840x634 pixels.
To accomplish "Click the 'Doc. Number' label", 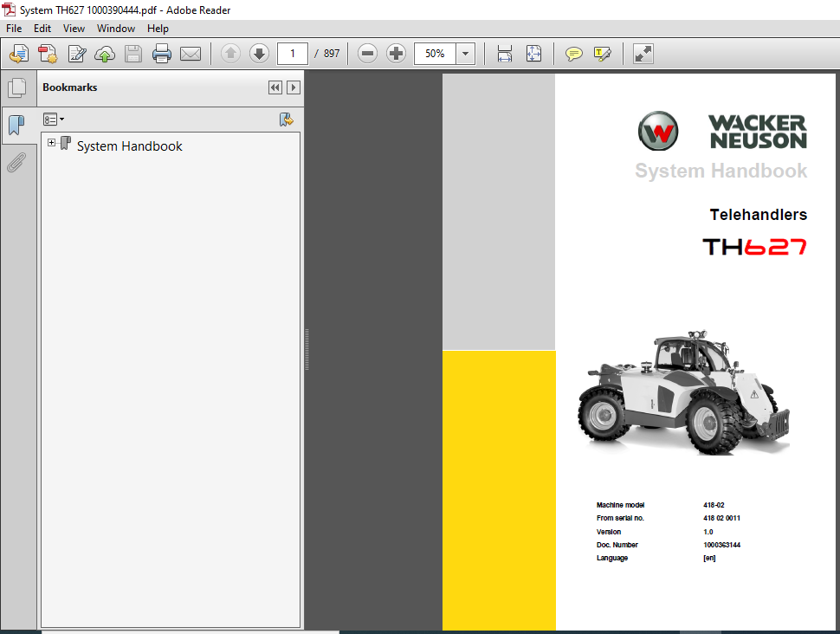I will (x=617, y=545).
